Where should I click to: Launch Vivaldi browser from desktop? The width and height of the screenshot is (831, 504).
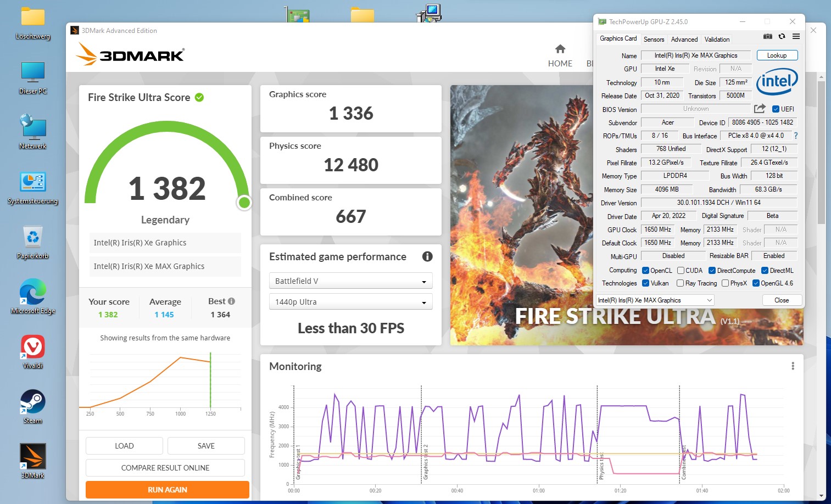(33, 352)
